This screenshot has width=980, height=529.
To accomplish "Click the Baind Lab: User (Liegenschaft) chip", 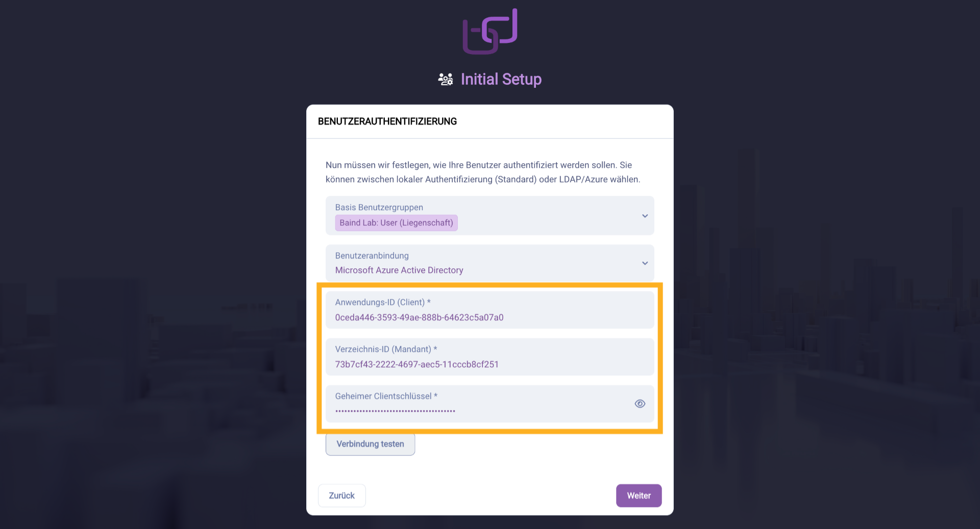I will [x=396, y=223].
